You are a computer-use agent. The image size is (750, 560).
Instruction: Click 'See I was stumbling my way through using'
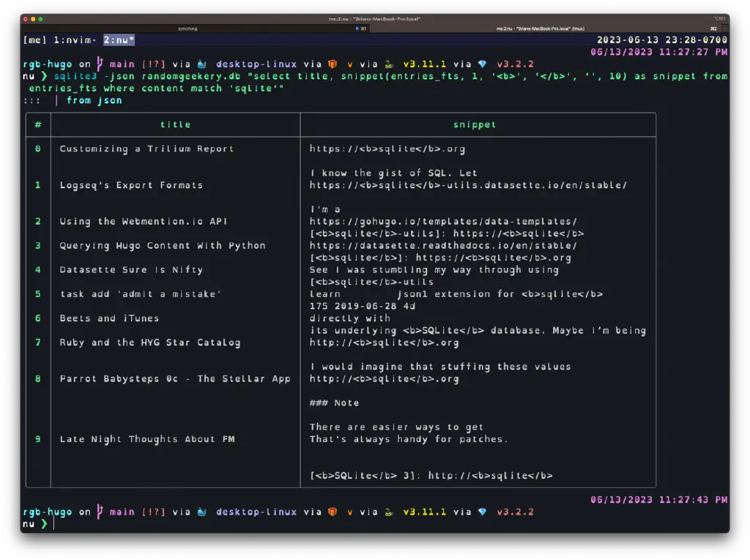pos(434,269)
